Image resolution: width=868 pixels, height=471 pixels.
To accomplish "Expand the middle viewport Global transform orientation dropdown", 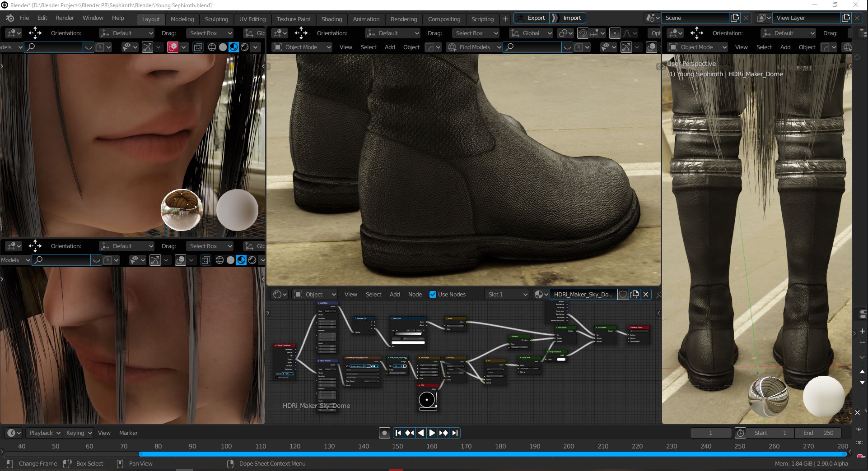I will [531, 33].
